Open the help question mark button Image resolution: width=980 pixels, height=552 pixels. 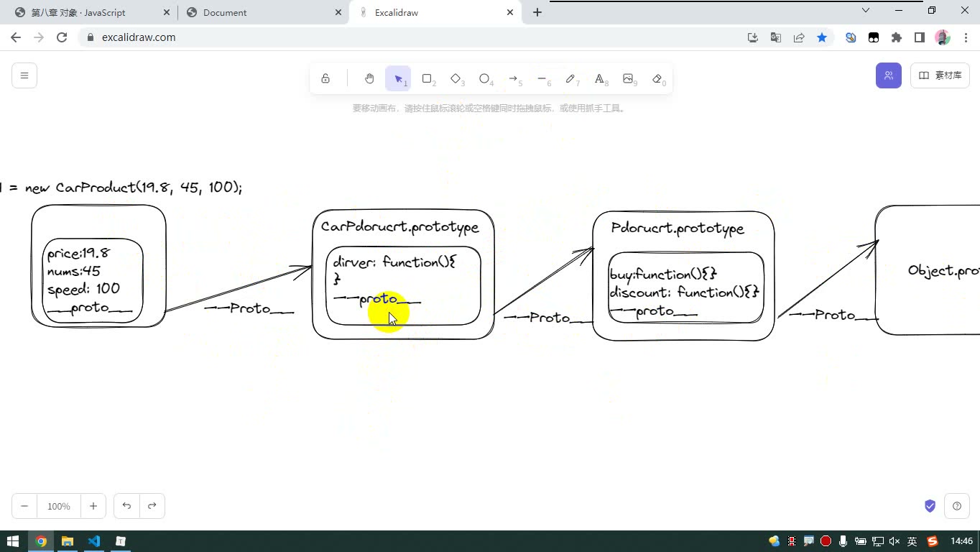click(x=957, y=506)
